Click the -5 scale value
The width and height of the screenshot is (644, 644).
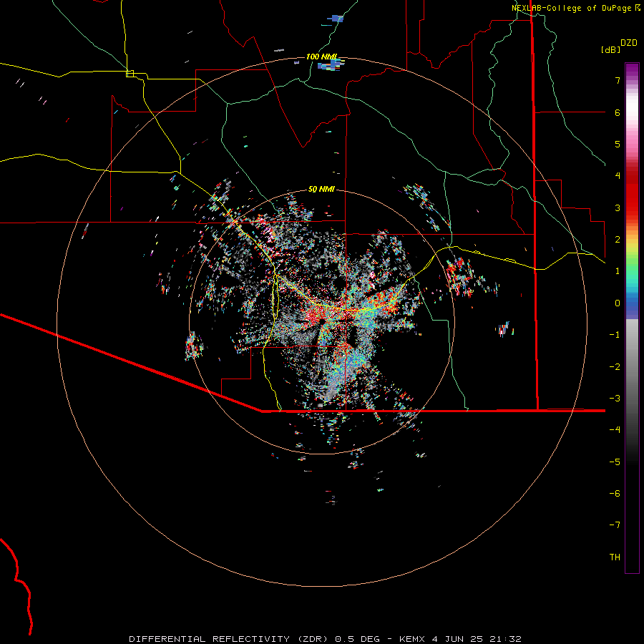[615, 462]
